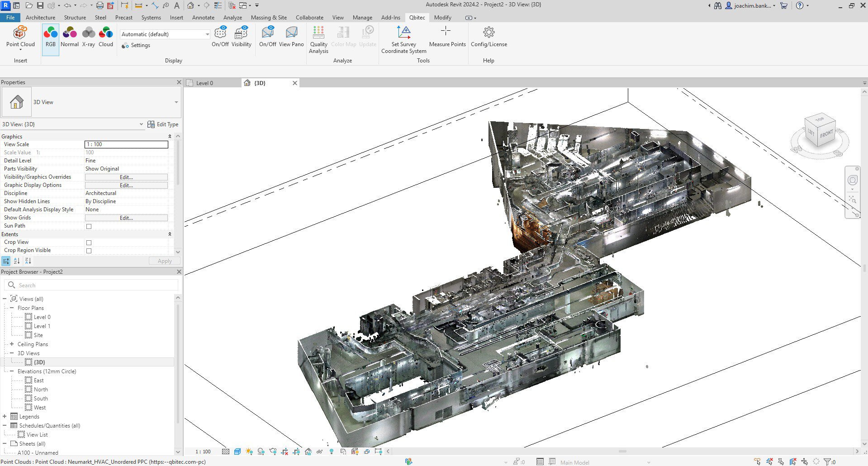Click the Edit Type button

(x=163, y=124)
